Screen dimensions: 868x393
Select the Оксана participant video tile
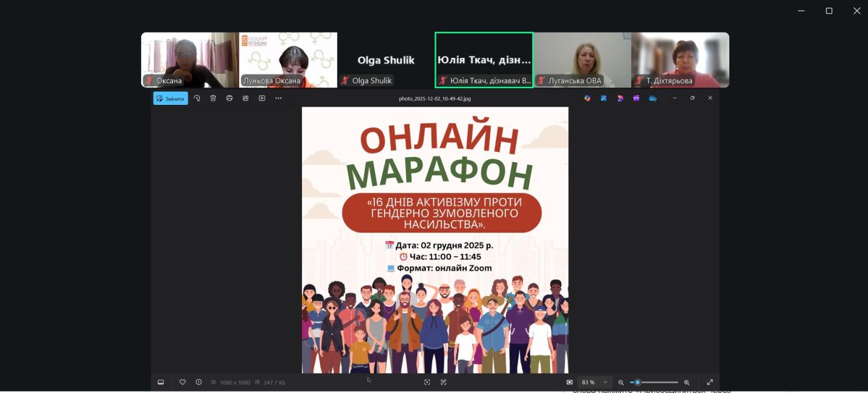(190, 60)
